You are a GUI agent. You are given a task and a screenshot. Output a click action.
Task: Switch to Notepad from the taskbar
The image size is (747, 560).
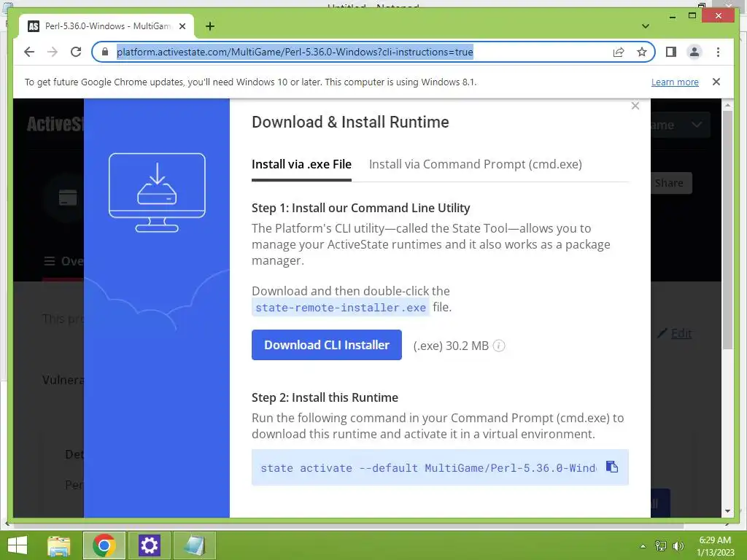coord(194,545)
